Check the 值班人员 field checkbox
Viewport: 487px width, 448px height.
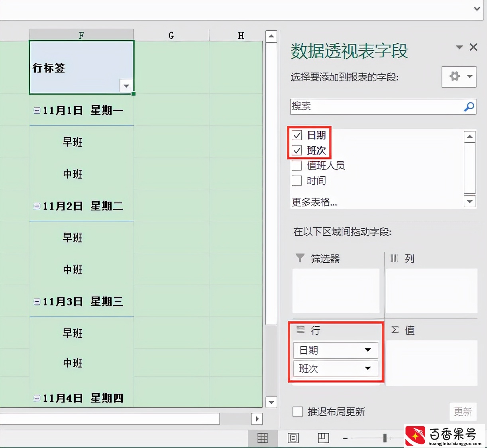click(297, 165)
